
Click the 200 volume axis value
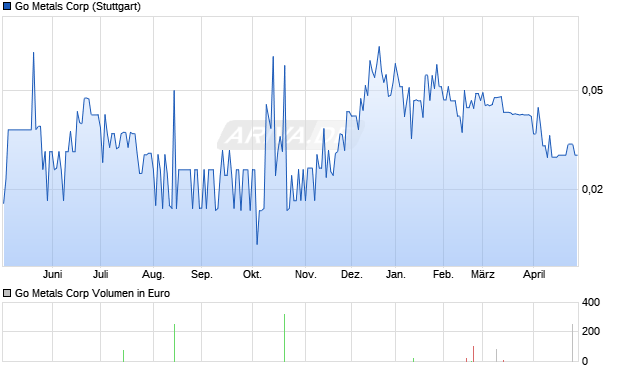click(591, 331)
